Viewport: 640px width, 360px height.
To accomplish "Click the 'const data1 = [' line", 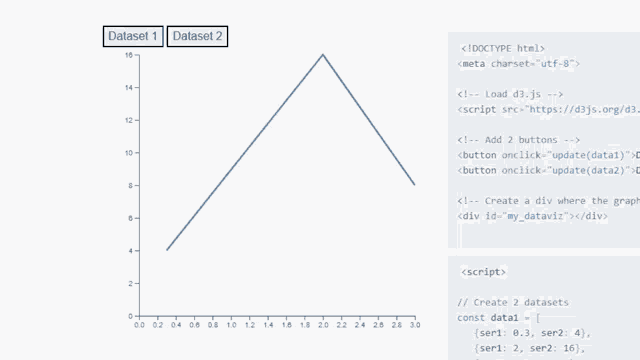I will [498, 318].
